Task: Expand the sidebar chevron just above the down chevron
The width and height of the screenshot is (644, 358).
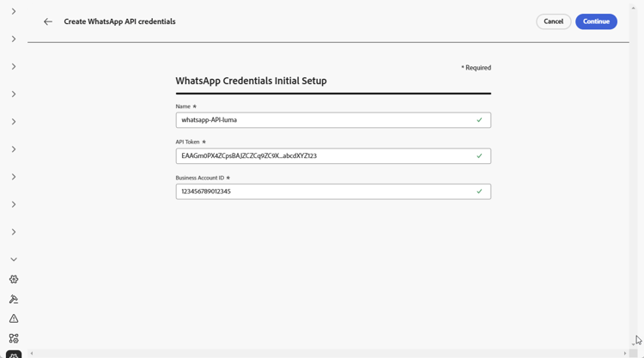Action: [x=14, y=232]
